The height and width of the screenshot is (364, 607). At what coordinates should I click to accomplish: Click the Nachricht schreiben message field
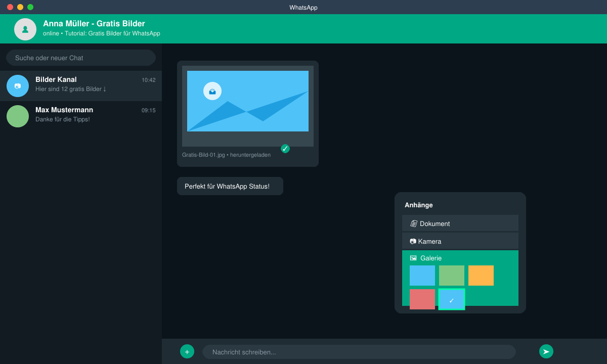click(359, 352)
